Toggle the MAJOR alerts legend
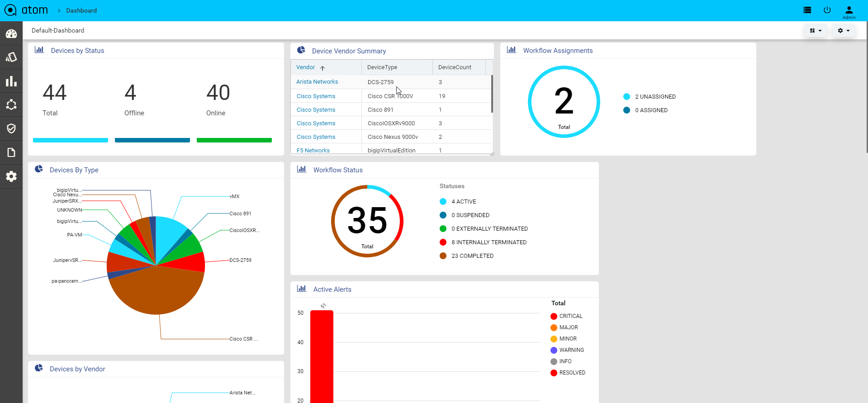The image size is (868, 403). [564, 327]
